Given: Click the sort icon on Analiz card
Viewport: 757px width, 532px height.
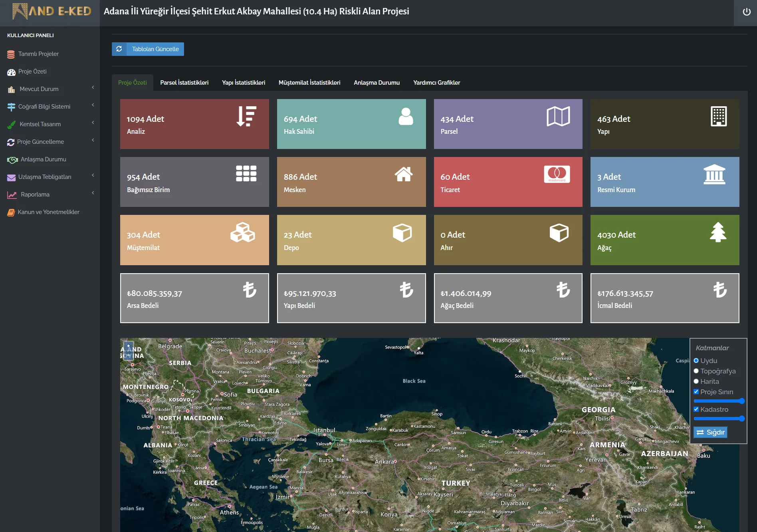Looking at the screenshot, I should pos(246,116).
